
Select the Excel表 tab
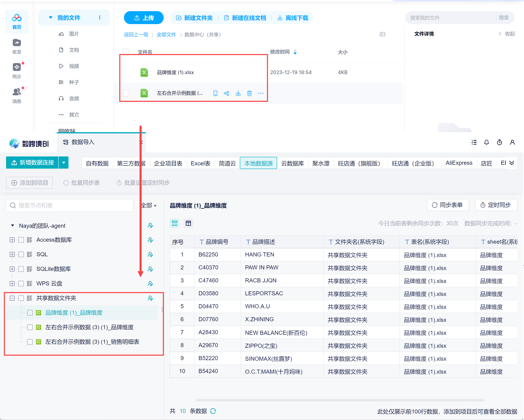(200, 163)
